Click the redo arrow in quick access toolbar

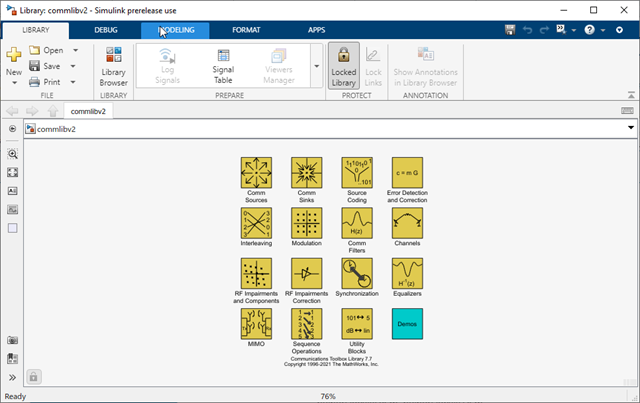[544, 30]
